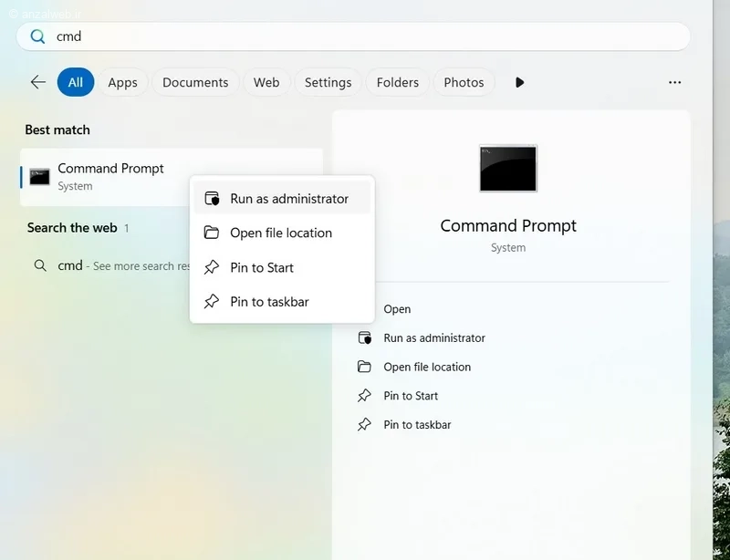Viewport: 730px width, 560px height.
Task: Click shield icon in the details pane
Action: pyautogui.click(x=364, y=337)
